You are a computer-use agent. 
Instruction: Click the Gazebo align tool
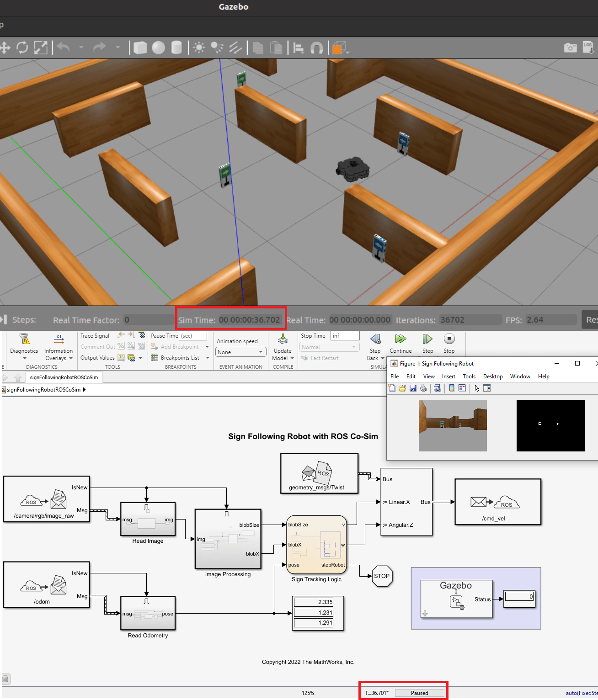point(299,48)
